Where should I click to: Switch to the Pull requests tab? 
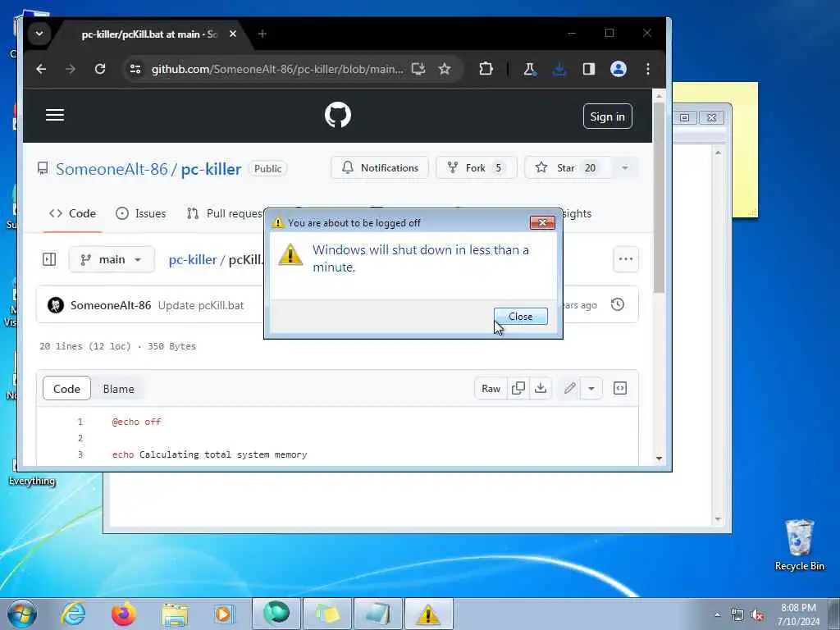click(225, 213)
